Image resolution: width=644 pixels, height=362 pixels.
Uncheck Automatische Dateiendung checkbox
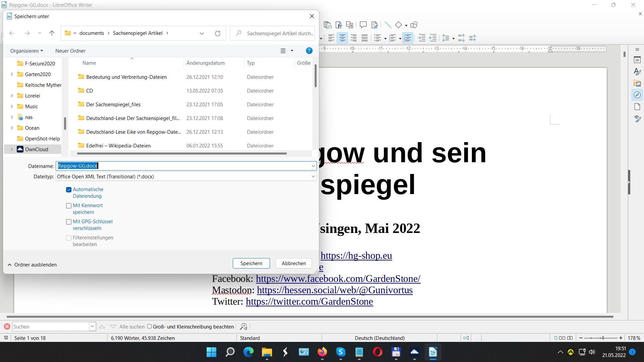tap(69, 190)
